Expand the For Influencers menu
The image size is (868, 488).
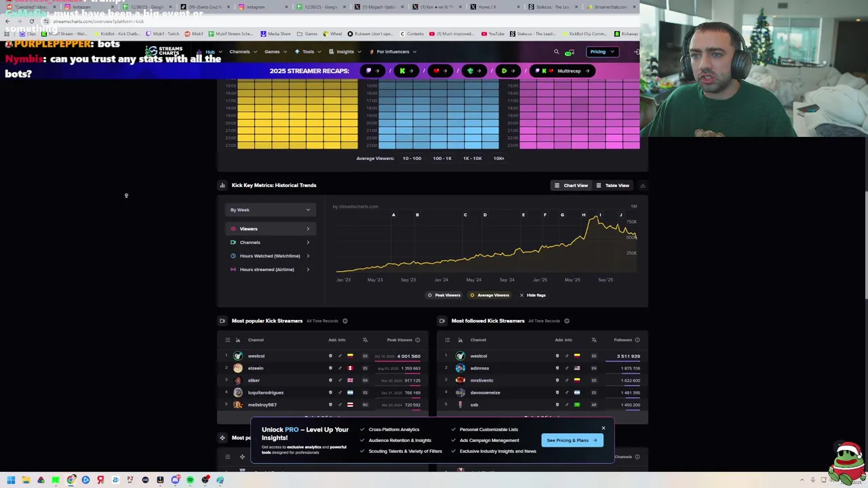pos(393,52)
